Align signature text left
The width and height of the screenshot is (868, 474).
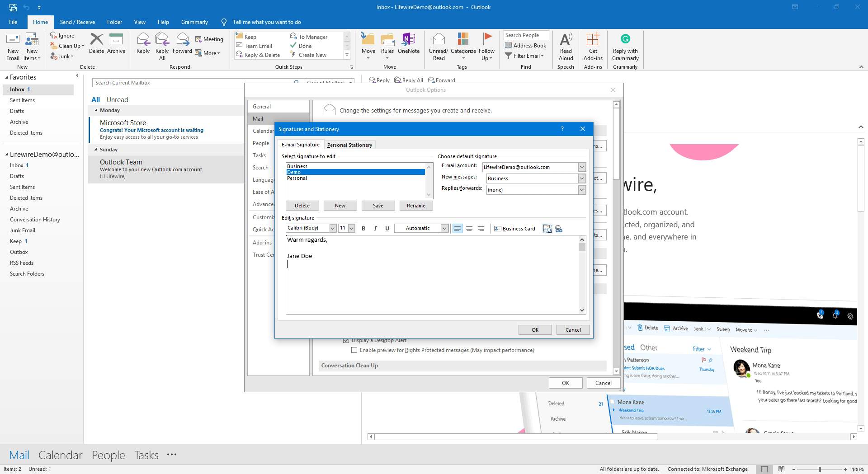pyautogui.click(x=458, y=229)
